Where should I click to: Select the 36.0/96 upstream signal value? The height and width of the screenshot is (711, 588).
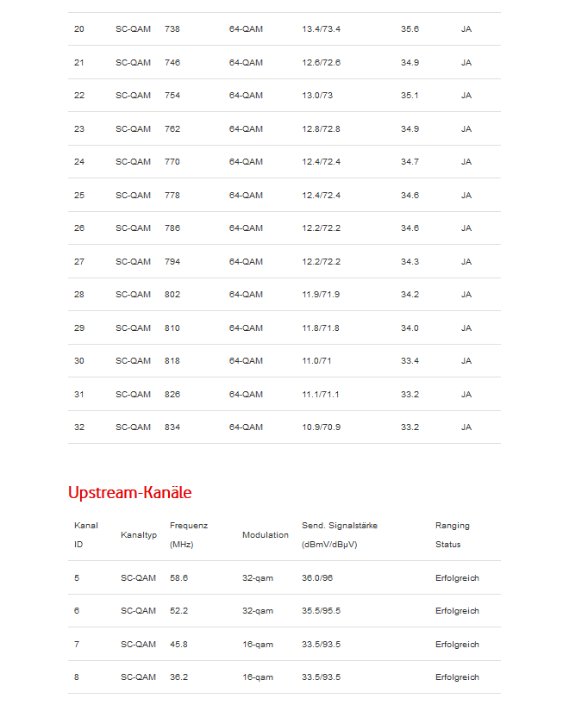click(317, 578)
